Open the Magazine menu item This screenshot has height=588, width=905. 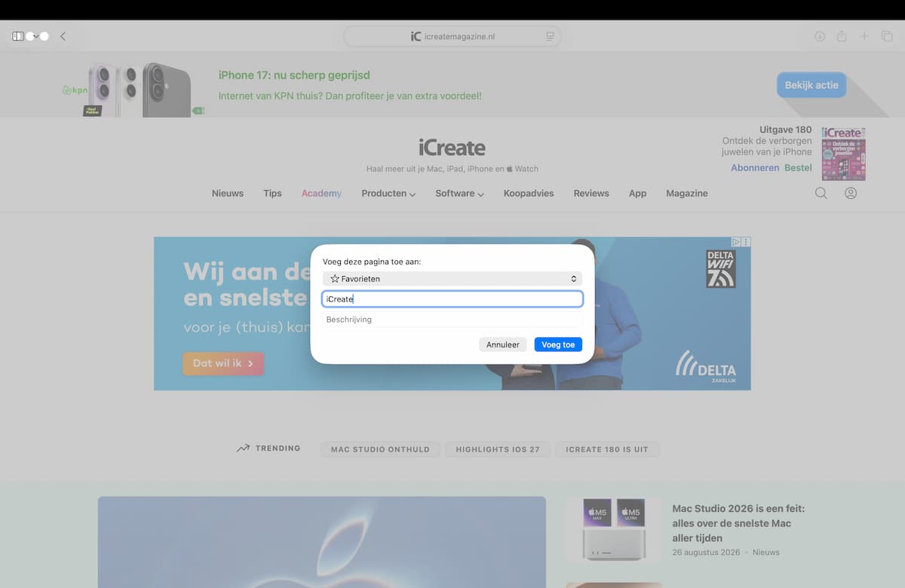pyautogui.click(x=687, y=193)
